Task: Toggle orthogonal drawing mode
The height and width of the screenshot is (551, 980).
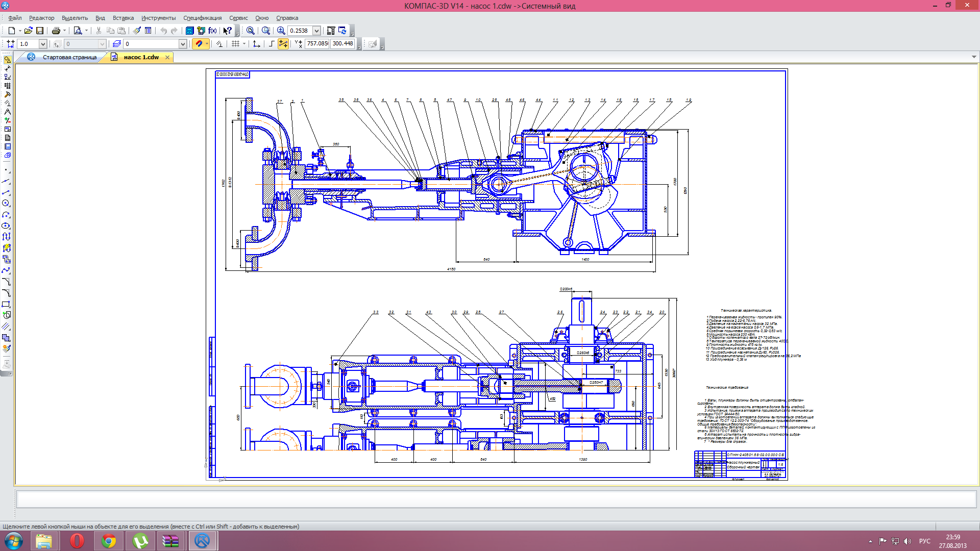Action: tap(272, 44)
